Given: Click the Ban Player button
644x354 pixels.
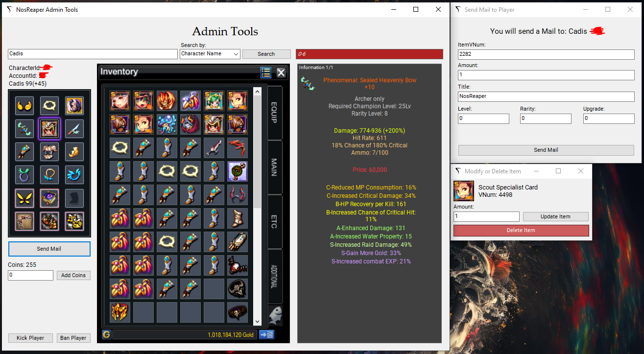Looking at the screenshot, I should pyautogui.click(x=73, y=338).
